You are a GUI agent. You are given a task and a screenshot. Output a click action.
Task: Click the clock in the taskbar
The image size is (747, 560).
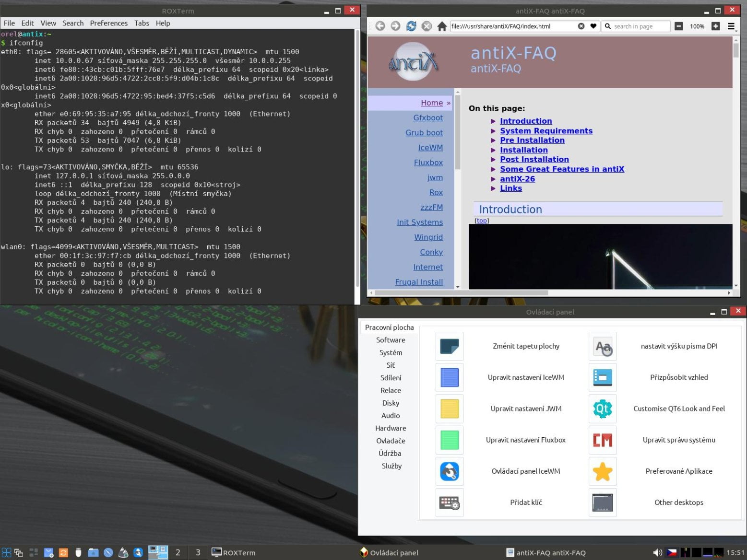735,552
